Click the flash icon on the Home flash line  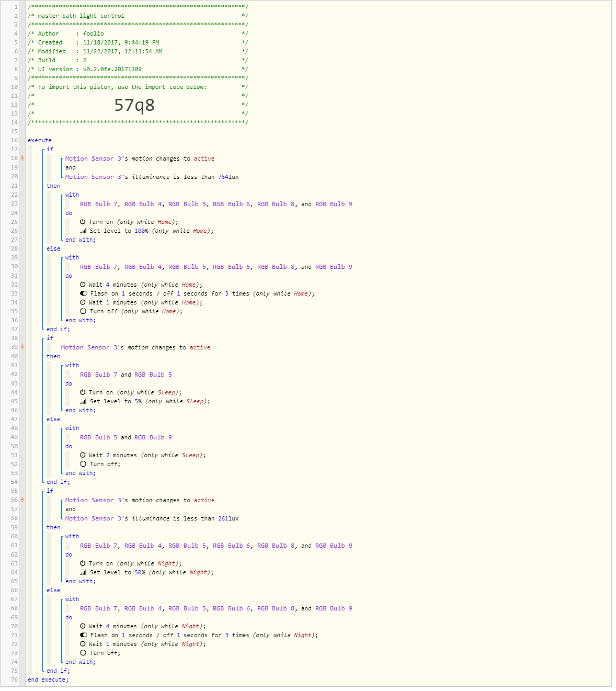(x=84, y=293)
